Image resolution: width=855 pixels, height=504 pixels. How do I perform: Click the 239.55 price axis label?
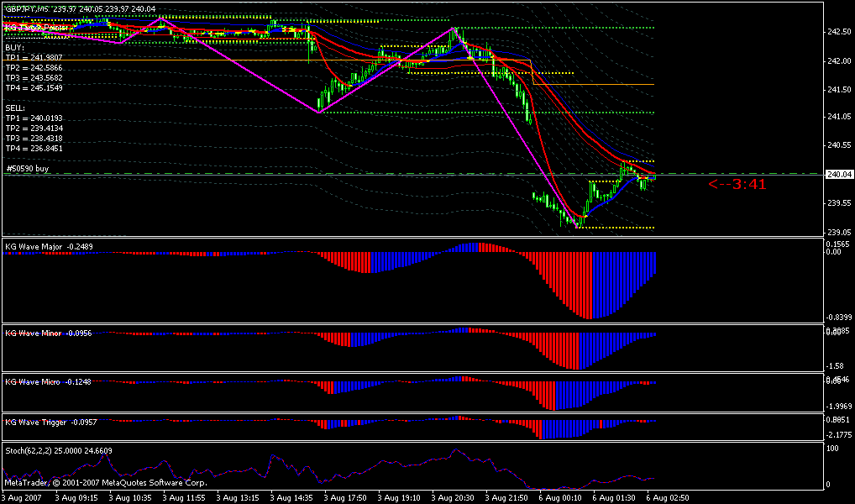(839, 203)
